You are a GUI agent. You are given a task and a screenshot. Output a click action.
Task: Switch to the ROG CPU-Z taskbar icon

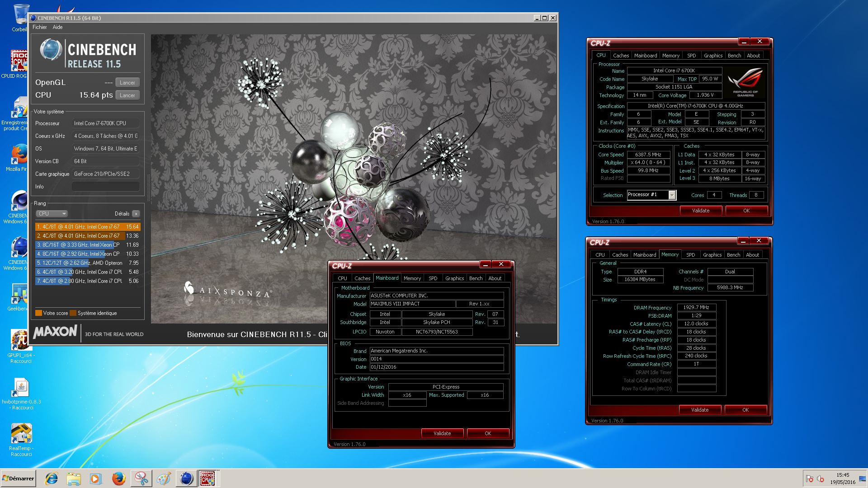pyautogui.click(x=208, y=479)
